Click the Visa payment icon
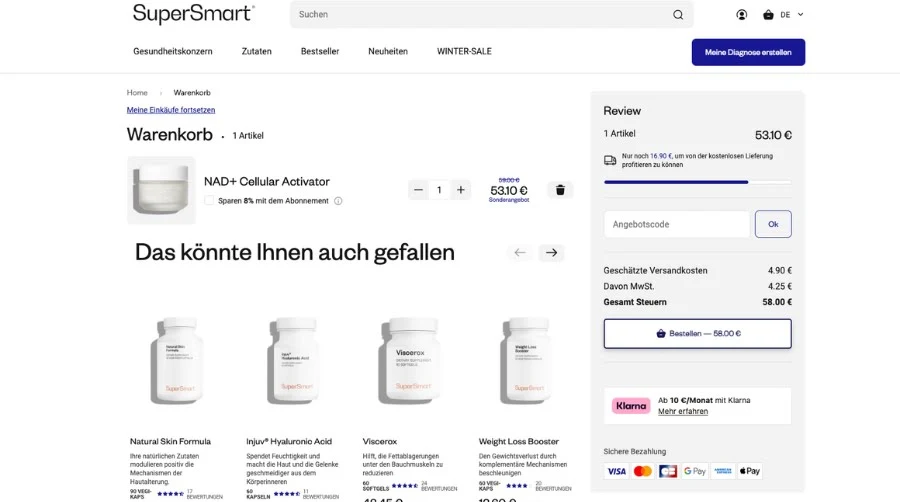 pyautogui.click(x=616, y=471)
